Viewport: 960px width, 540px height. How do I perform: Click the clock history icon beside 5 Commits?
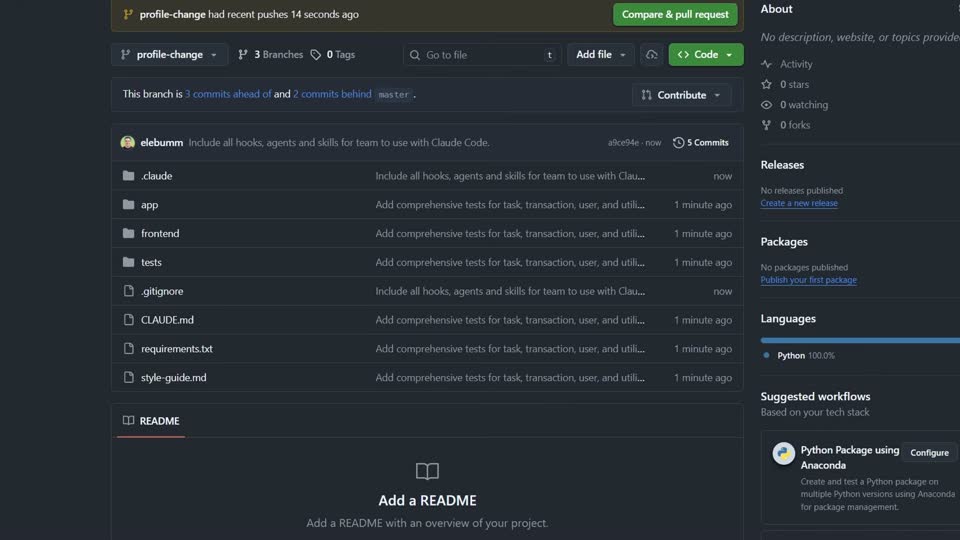pos(678,143)
